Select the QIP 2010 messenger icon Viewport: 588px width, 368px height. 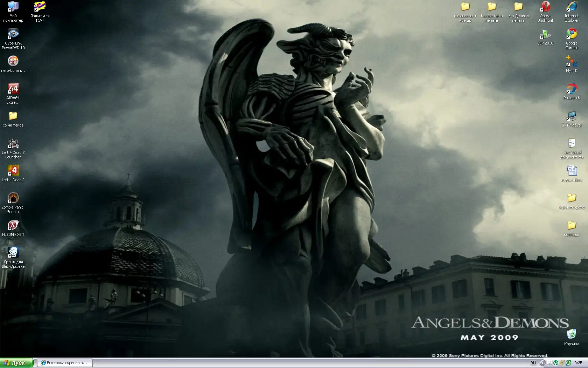tap(545, 34)
